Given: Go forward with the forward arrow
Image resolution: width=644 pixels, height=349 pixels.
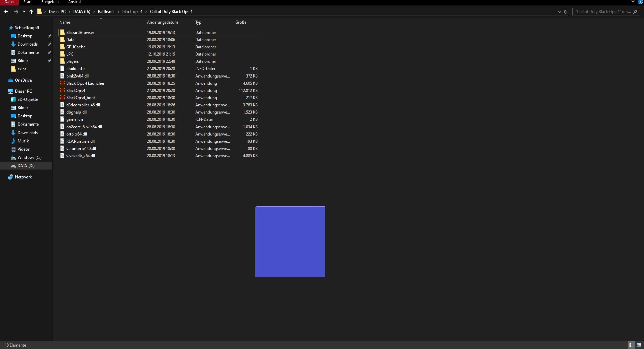Looking at the screenshot, I should [16, 12].
